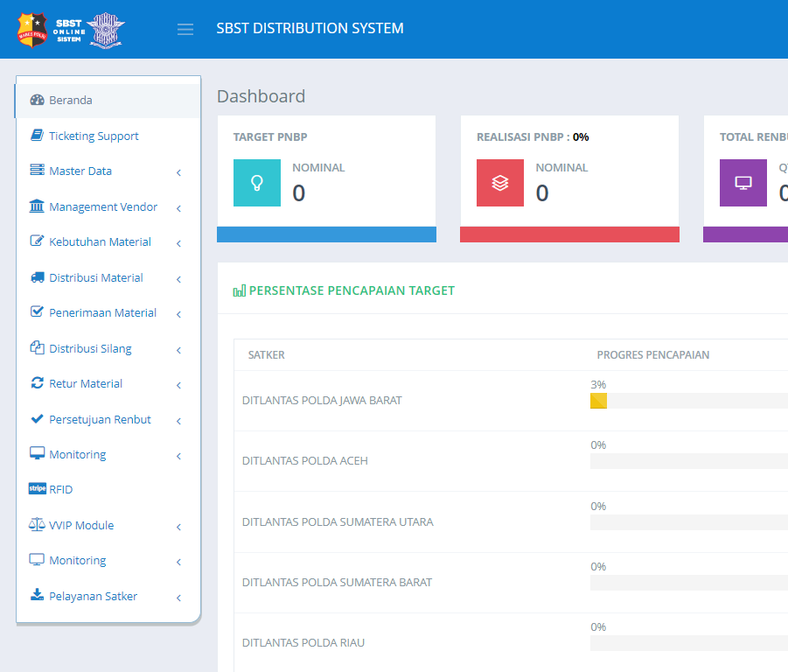The image size is (788, 672).
Task: Expand the Pelayanan Satker chevron
Action: 179,598
